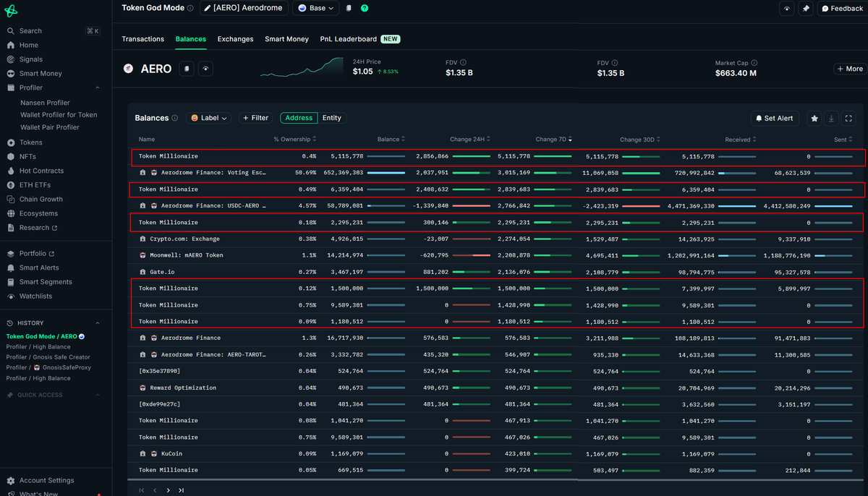Viewport: 868px width, 496px height.
Task: Open Profiler / GnosisSafeProxy history link
Action: tap(48, 367)
